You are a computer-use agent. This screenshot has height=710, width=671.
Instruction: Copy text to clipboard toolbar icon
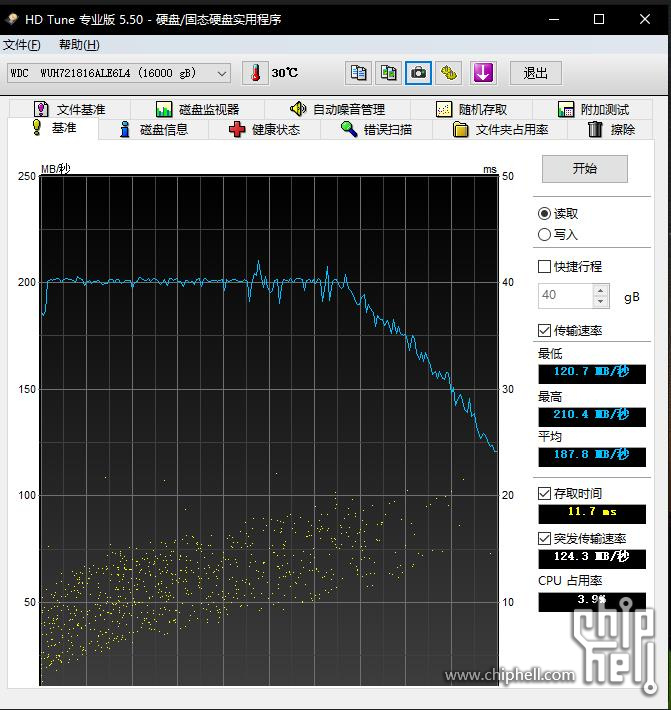pos(358,73)
